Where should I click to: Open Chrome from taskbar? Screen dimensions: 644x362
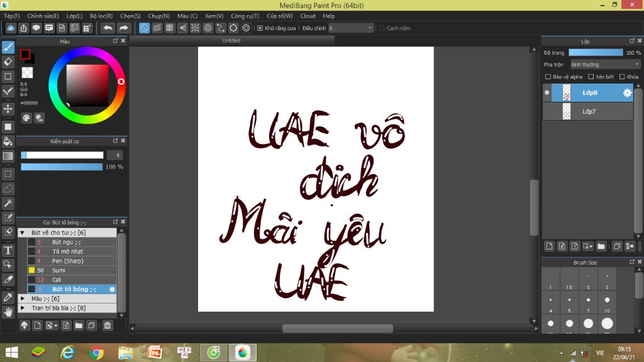coord(96,353)
